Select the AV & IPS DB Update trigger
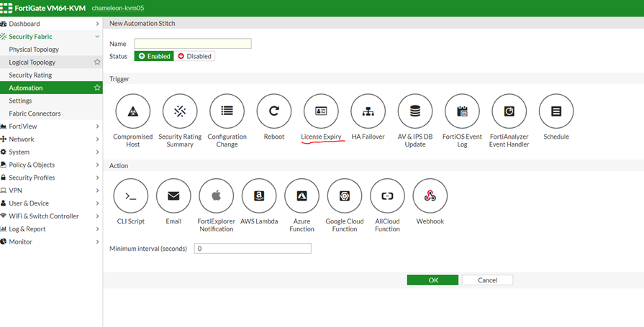Viewport: 644px width, 327px height. pos(415,111)
